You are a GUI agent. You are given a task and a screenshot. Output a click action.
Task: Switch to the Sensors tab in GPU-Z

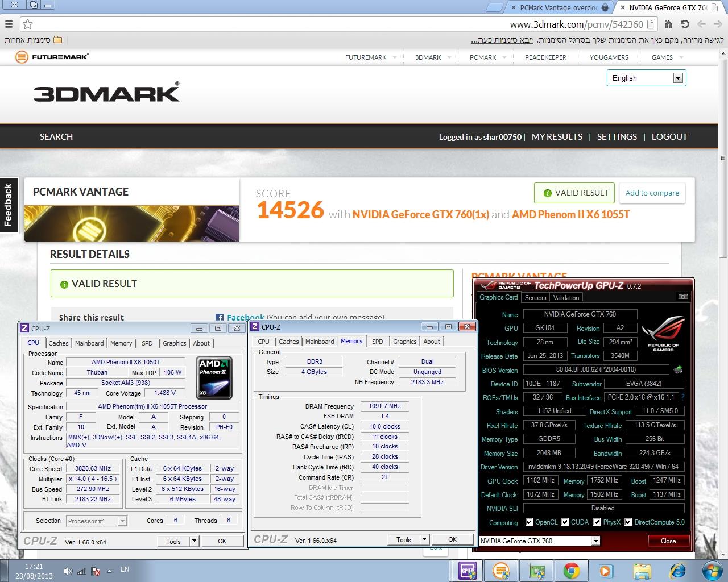point(535,298)
